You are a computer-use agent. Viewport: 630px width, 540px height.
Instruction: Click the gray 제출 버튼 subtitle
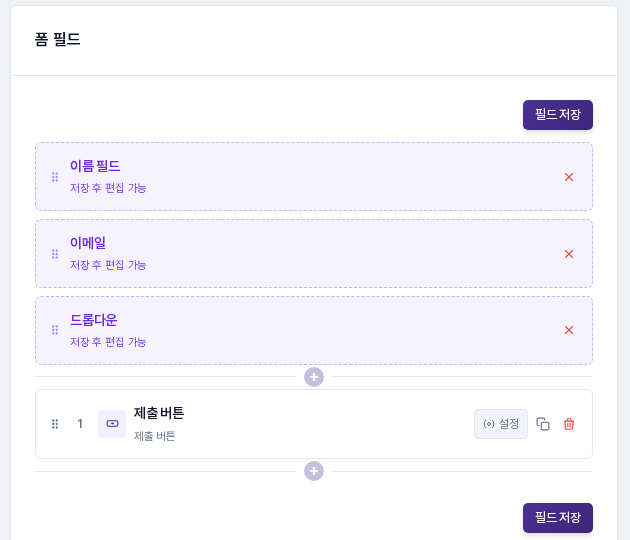pyautogui.click(x=154, y=436)
